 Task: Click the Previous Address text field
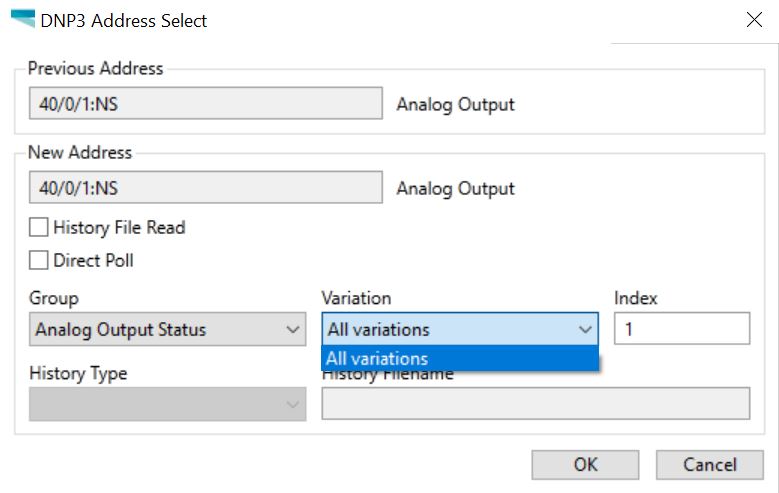205,104
